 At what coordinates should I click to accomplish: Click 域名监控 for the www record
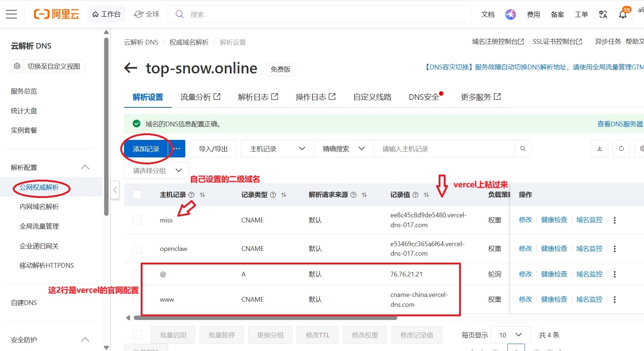[589, 300]
